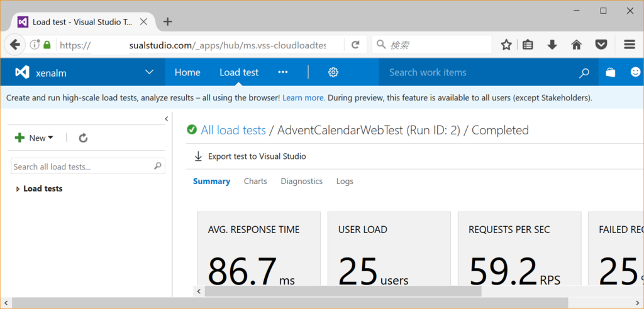
Task: Click the bottom page horizontal scrollbar thumb
Action: pyautogui.click(x=290, y=303)
